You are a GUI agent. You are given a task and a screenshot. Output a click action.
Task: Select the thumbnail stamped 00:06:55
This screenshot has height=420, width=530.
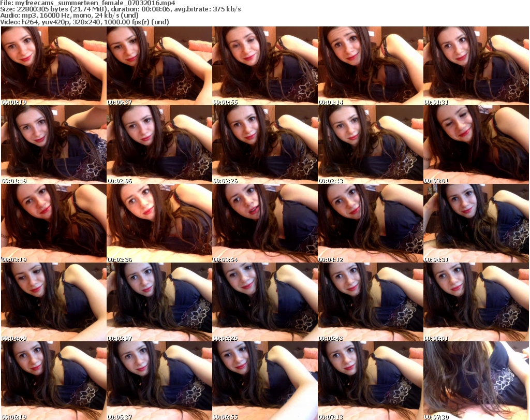(265, 381)
